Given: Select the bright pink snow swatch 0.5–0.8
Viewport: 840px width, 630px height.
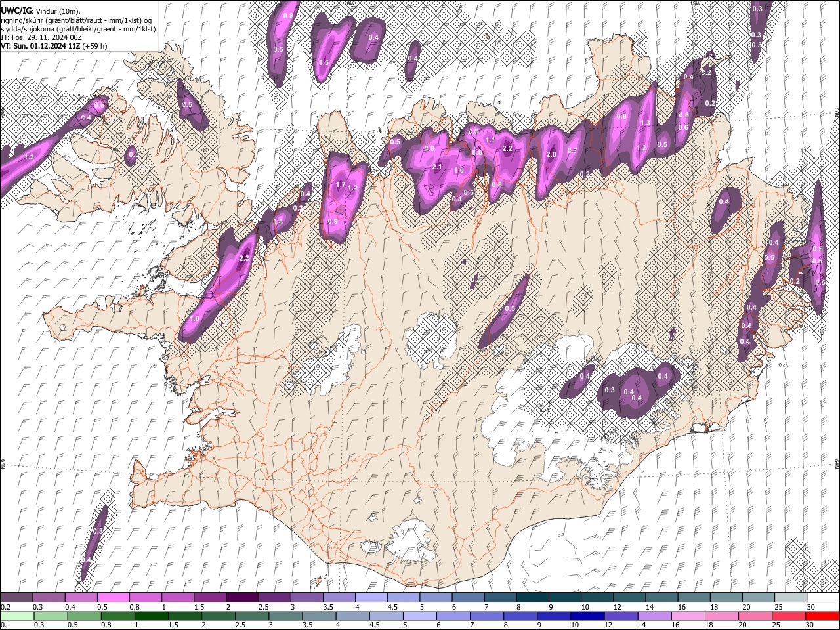Looking at the screenshot, I should (x=113, y=598).
